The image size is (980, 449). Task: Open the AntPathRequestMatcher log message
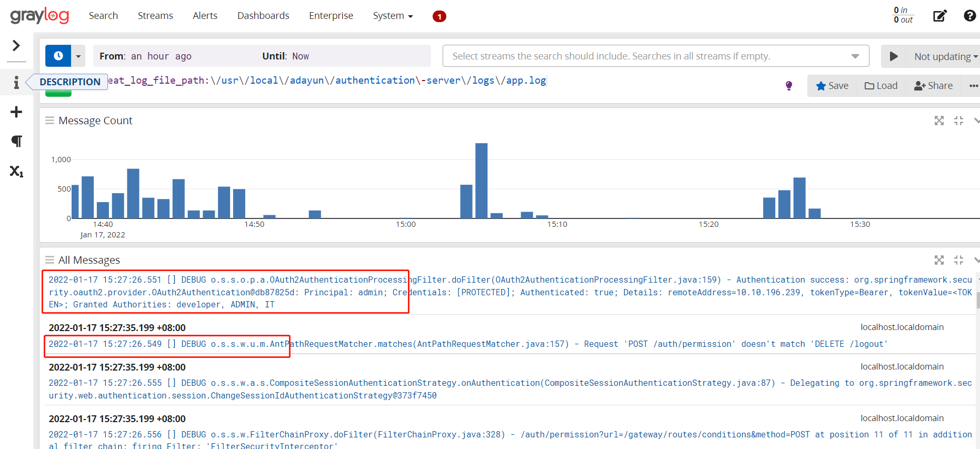(x=468, y=344)
